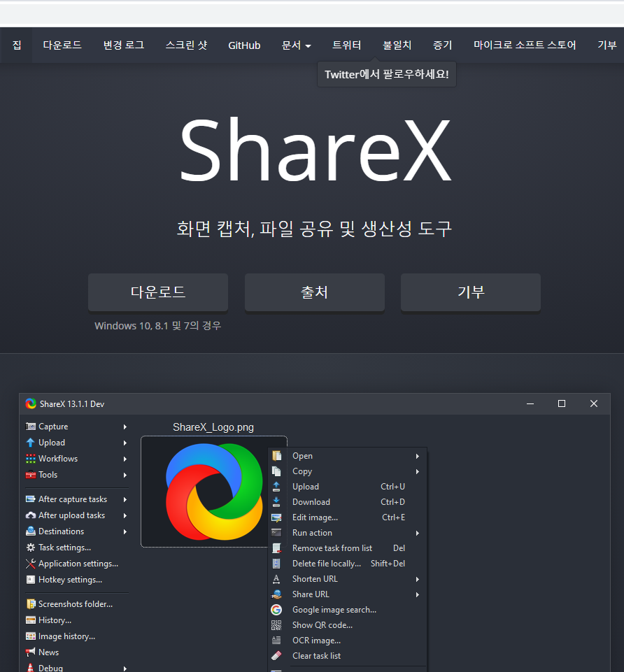The image size is (624, 672).
Task: Click the Google logo icon in context menu
Action: tap(276, 610)
